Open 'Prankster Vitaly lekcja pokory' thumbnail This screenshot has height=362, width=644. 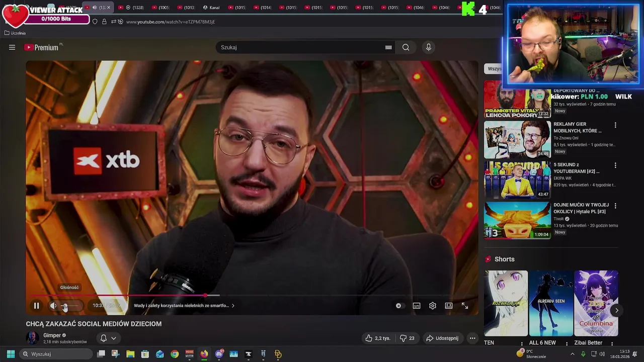click(517, 99)
